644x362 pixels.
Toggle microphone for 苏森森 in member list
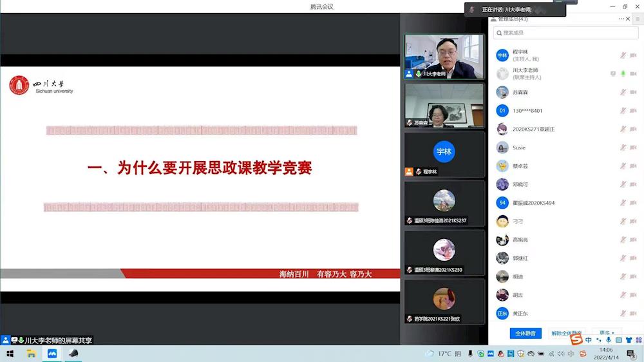[623, 92]
